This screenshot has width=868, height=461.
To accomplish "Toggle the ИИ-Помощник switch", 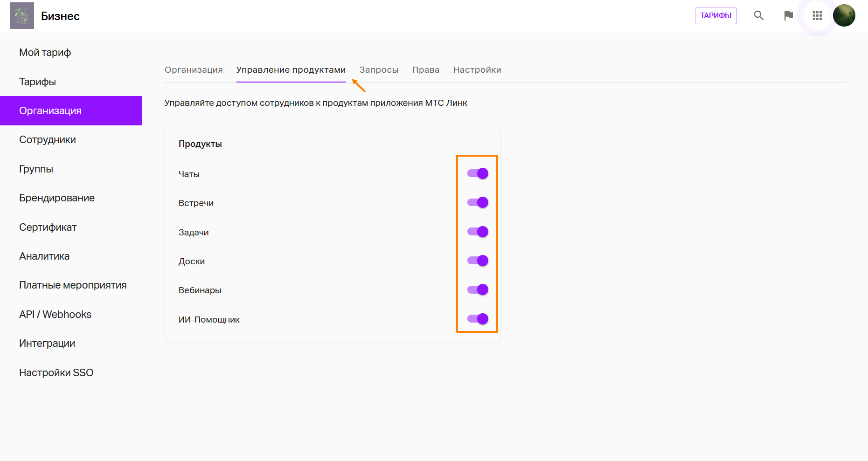I will (478, 319).
